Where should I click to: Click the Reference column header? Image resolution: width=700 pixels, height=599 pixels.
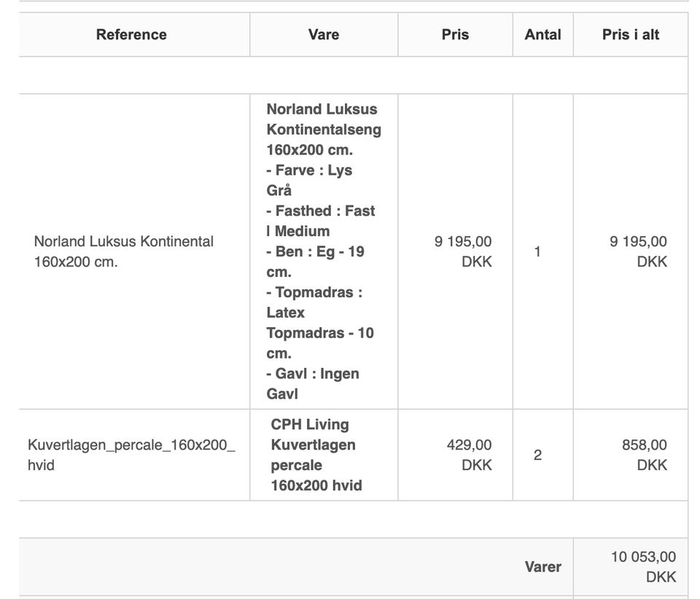131,34
